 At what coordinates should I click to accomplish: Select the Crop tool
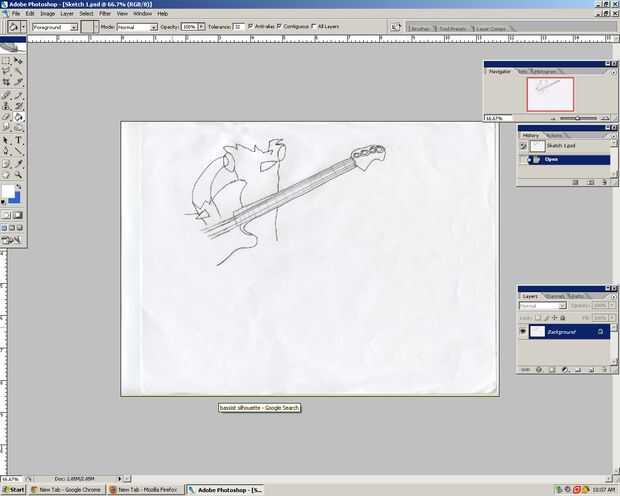pyautogui.click(x=6, y=82)
